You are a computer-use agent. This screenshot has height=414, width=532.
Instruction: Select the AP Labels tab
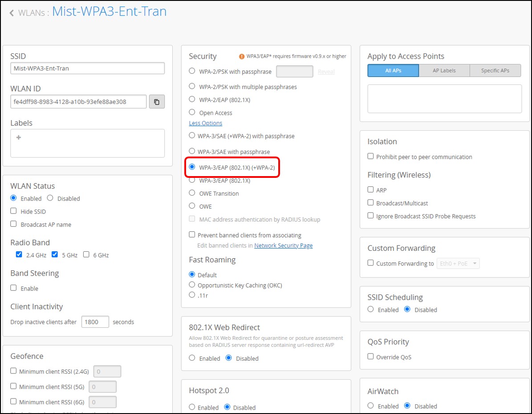pos(444,70)
